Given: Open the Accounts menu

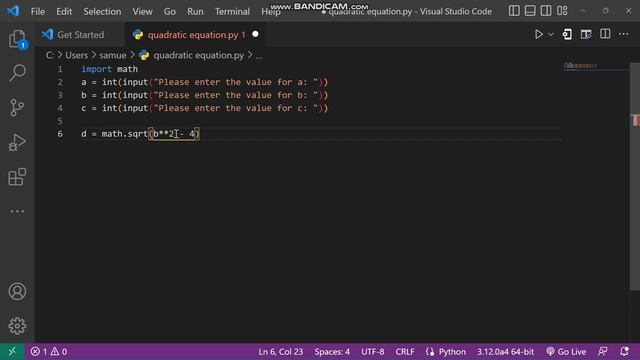Looking at the screenshot, I should (17, 291).
